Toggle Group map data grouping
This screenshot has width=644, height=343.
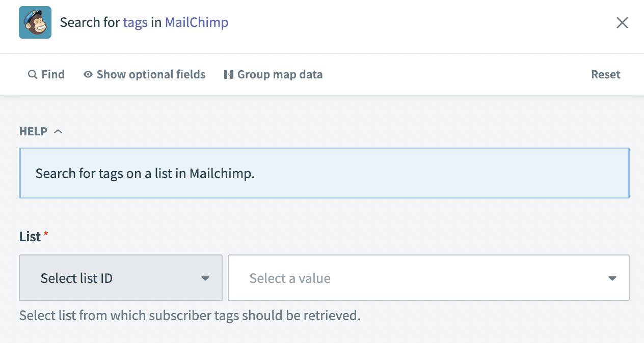click(x=280, y=74)
